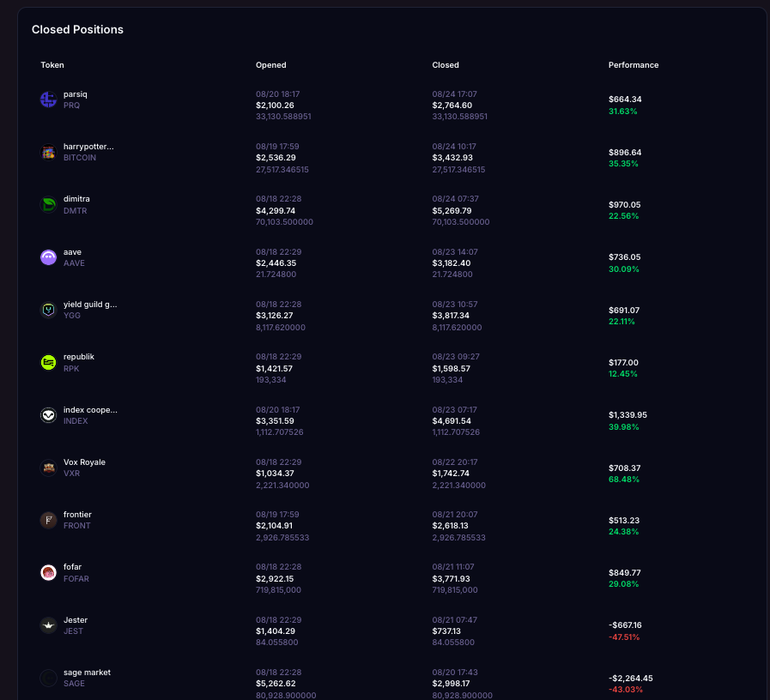Click the yield guild YGG icon
This screenshot has height=700, width=770.
(48, 310)
